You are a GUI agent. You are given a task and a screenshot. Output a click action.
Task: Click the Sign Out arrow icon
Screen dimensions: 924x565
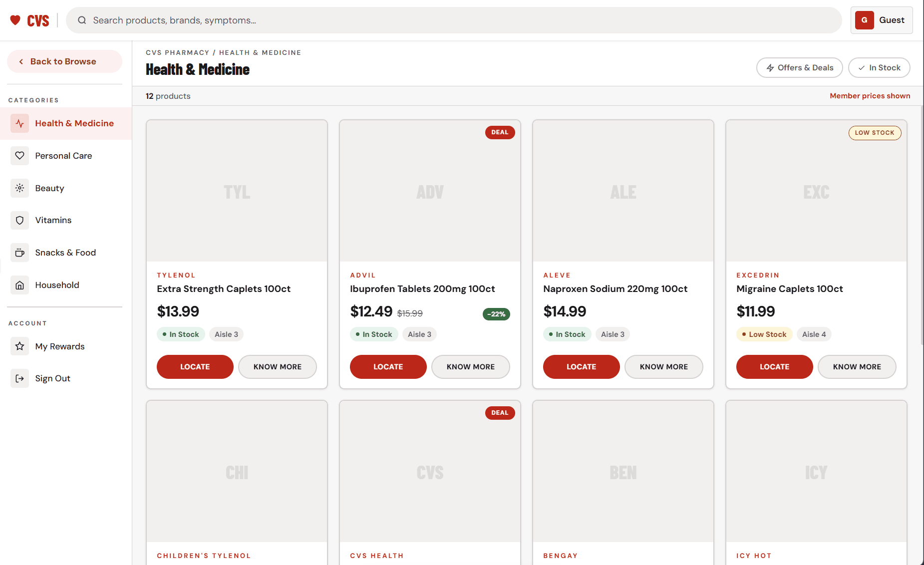click(19, 378)
